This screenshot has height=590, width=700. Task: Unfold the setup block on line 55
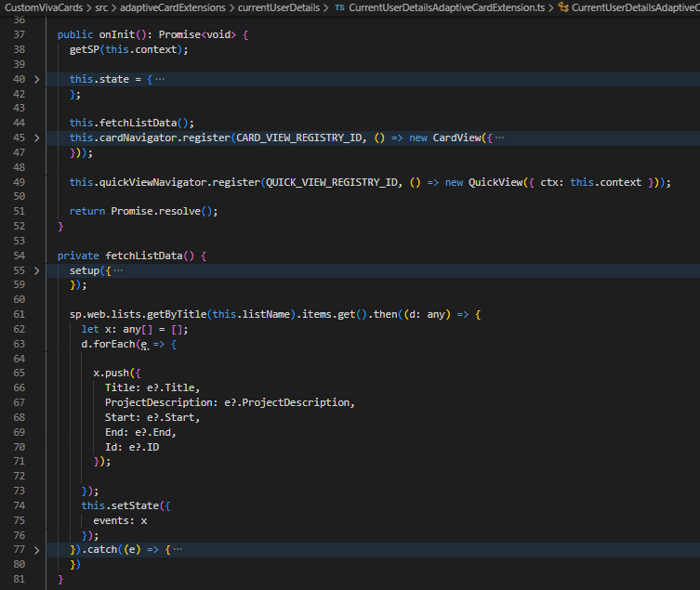click(x=37, y=270)
